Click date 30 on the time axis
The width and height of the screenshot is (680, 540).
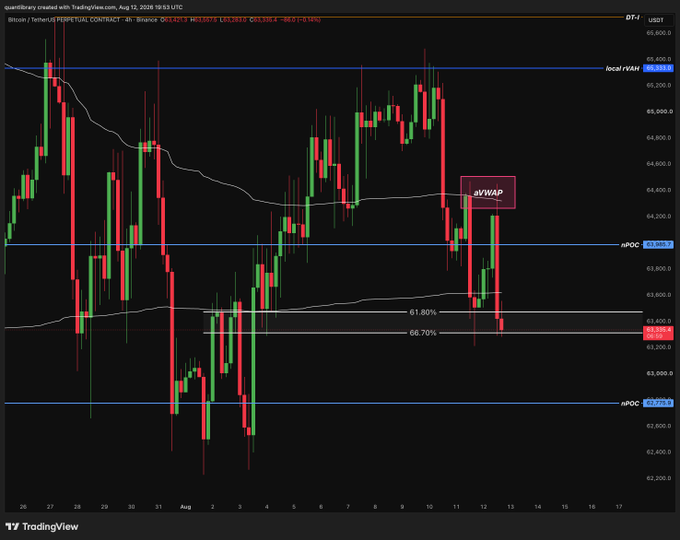point(131,507)
